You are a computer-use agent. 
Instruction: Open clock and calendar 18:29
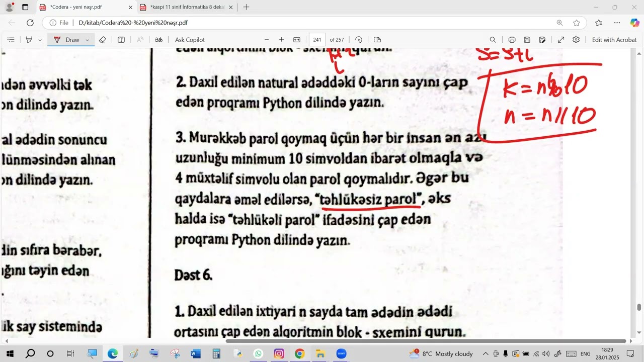pos(607,353)
